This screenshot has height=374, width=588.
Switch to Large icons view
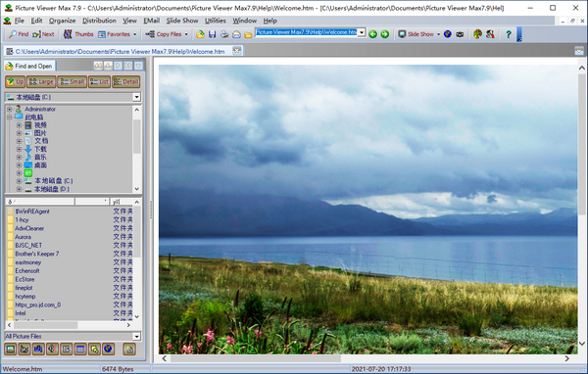41,81
